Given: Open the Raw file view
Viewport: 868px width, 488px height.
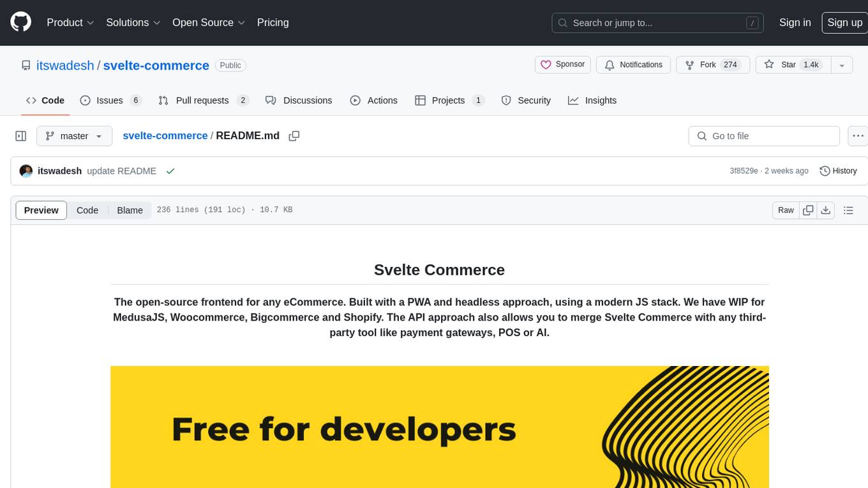Looking at the screenshot, I should click(786, 210).
